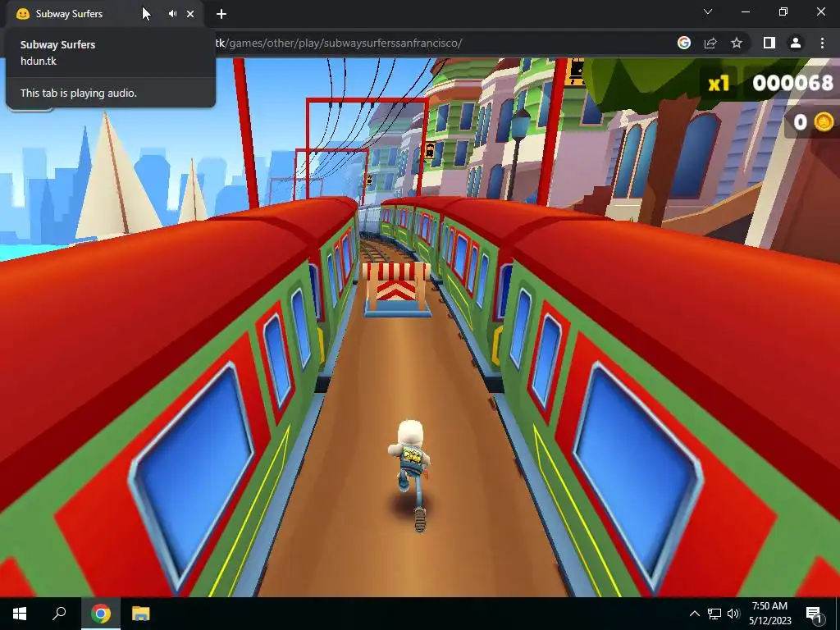Open the Chrome three-dot menu
This screenshot has width=840, height=630.
(822, 43)
